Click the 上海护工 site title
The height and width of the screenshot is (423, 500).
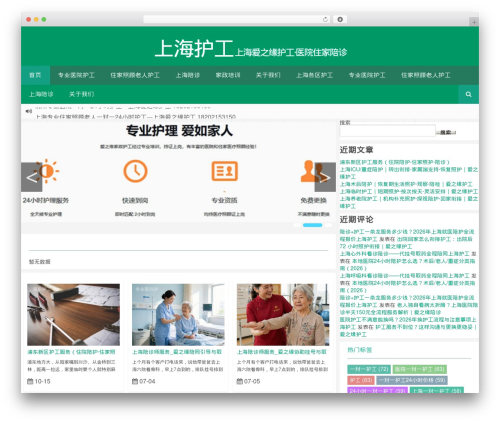194,49
